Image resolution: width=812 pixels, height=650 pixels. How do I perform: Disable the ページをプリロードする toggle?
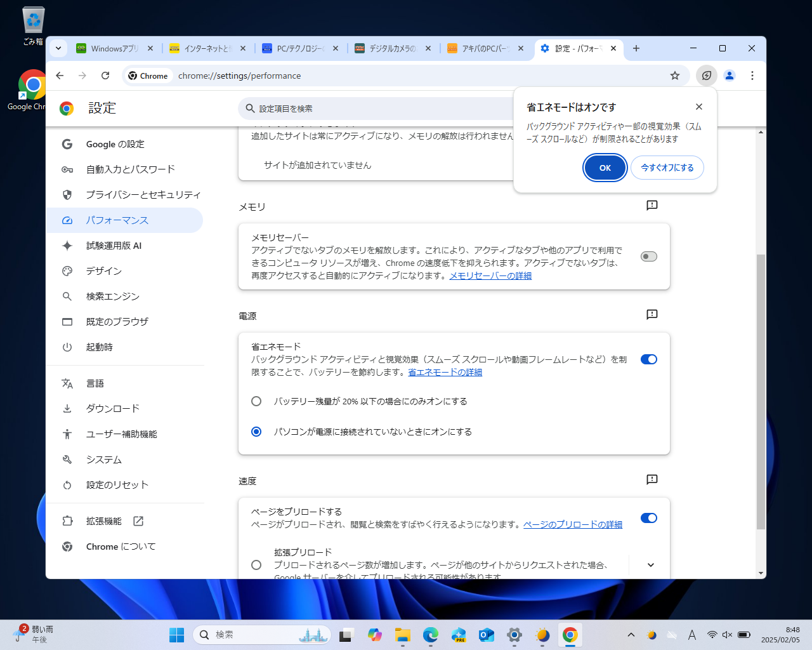coord(648,518)
